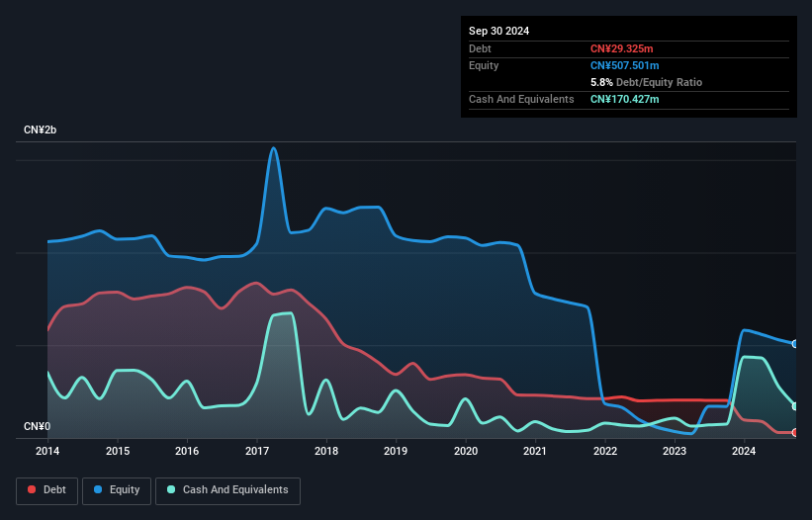The image size is (812, 520).
Task: Click the red Debt legend dot
Action: click(32, 489)
